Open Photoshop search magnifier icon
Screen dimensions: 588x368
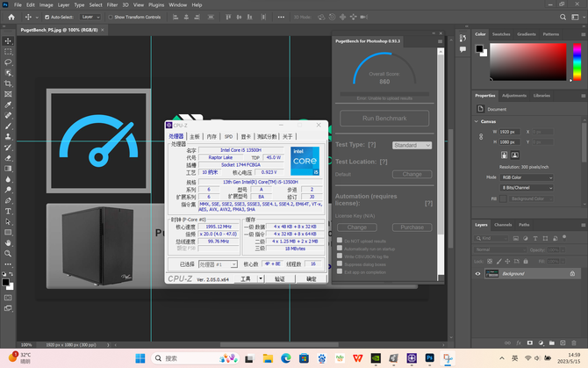[x=563, y=17]
